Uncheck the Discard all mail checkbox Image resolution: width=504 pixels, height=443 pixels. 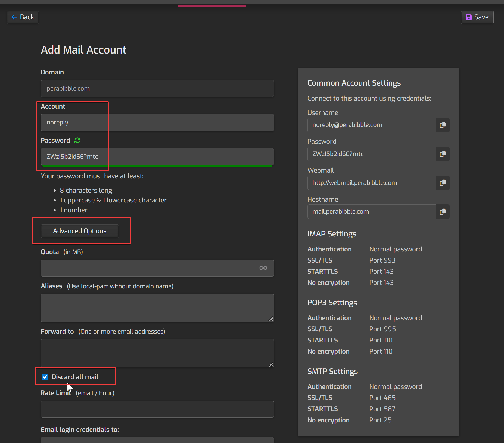pyautogui.click(x=45, y=377)
